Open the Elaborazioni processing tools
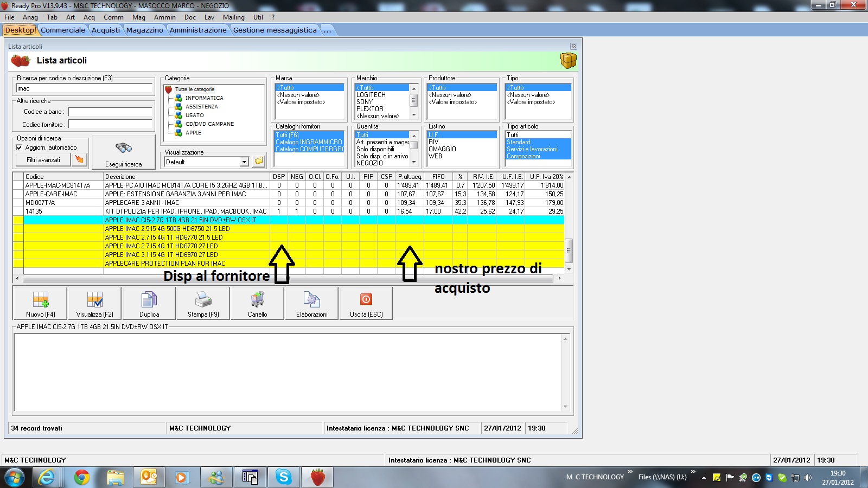 tap(311, 303)
